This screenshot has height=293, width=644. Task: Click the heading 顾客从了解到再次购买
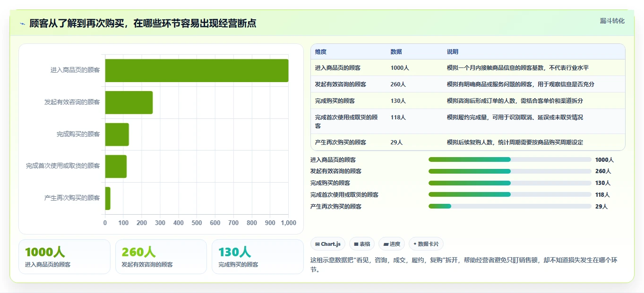click(143, 24)
